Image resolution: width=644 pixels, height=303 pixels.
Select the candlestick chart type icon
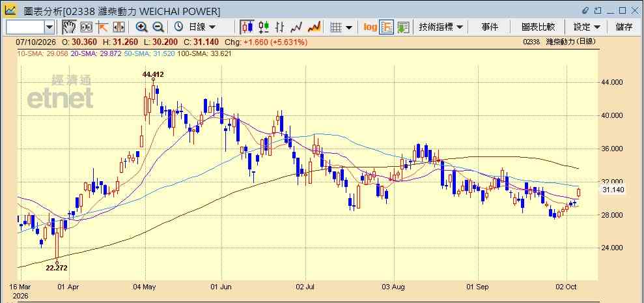(247, 27)
